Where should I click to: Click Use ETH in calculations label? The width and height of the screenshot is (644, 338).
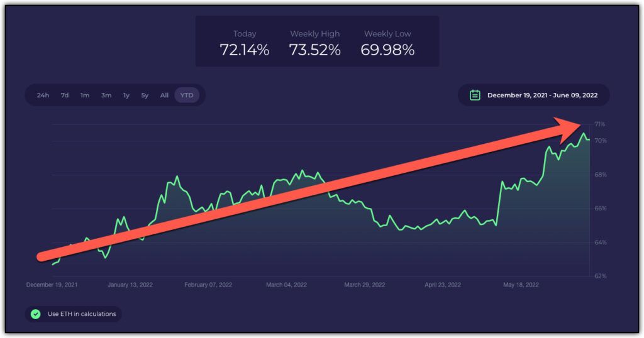tap(82, 313)
